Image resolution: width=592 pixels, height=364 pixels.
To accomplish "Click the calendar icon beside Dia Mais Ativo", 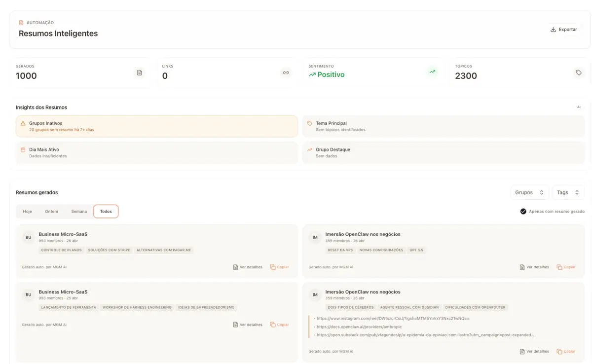I will pos(23,149).
